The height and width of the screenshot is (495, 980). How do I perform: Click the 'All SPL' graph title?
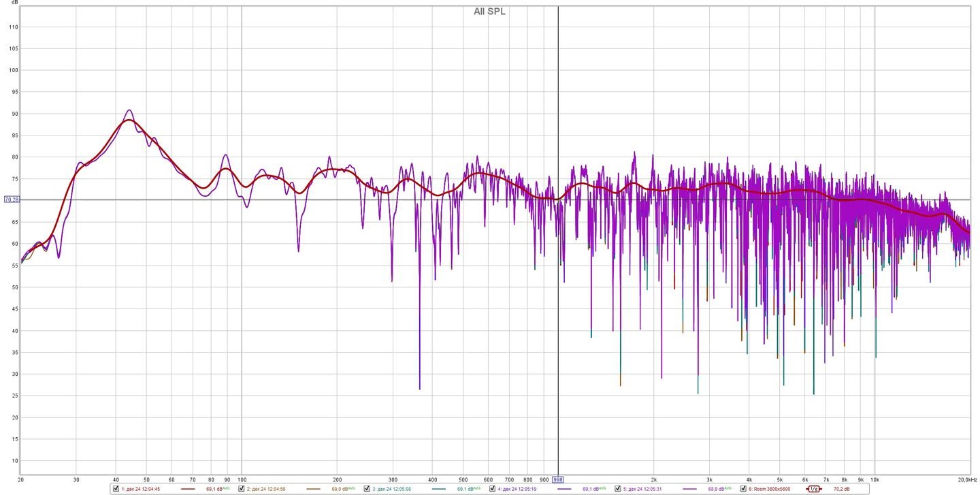tap(489, 12)
